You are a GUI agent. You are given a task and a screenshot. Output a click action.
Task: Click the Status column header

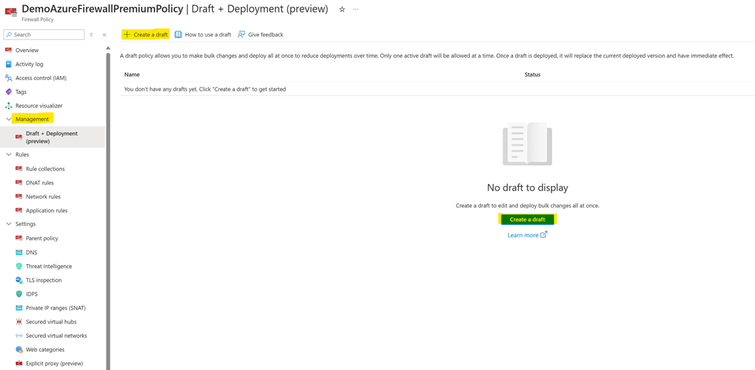click(533, 75)
